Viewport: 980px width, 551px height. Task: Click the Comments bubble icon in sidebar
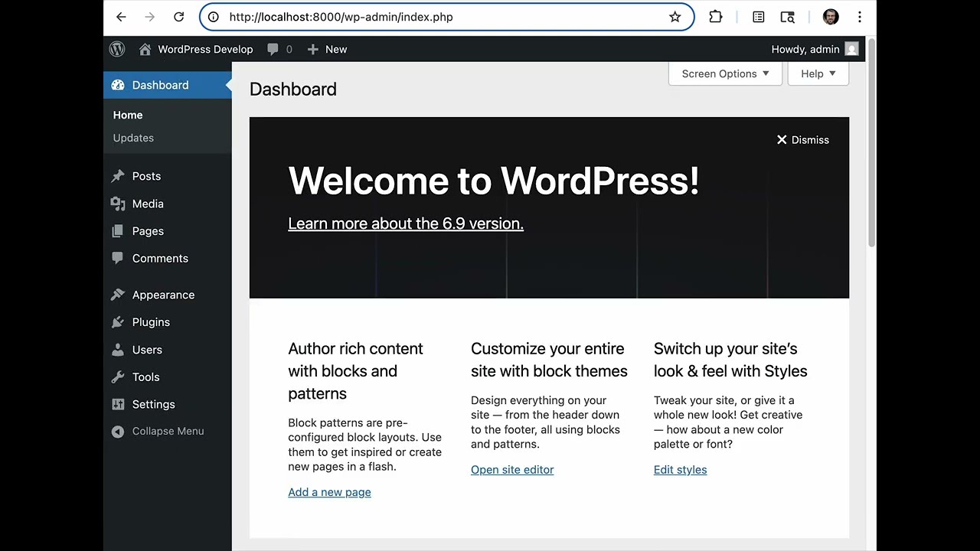coord(117,259)
